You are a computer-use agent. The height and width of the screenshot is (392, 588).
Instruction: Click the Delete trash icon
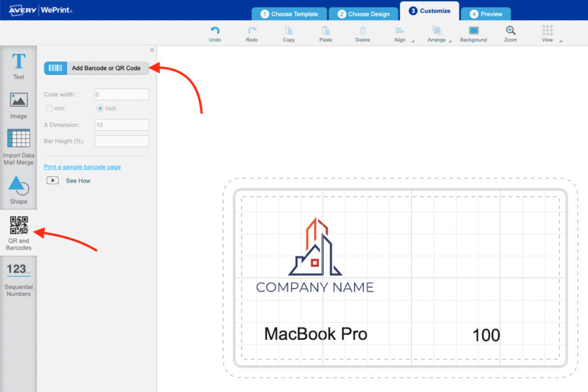362,34
